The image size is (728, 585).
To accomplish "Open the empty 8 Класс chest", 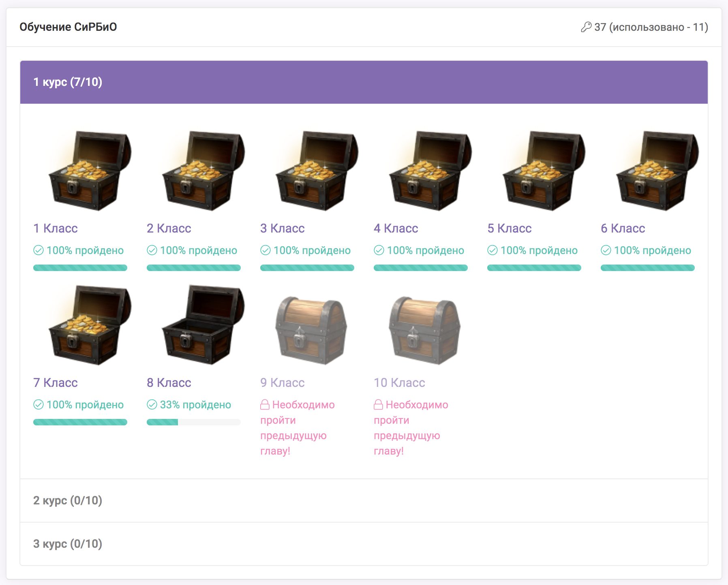I will [203, 325].
